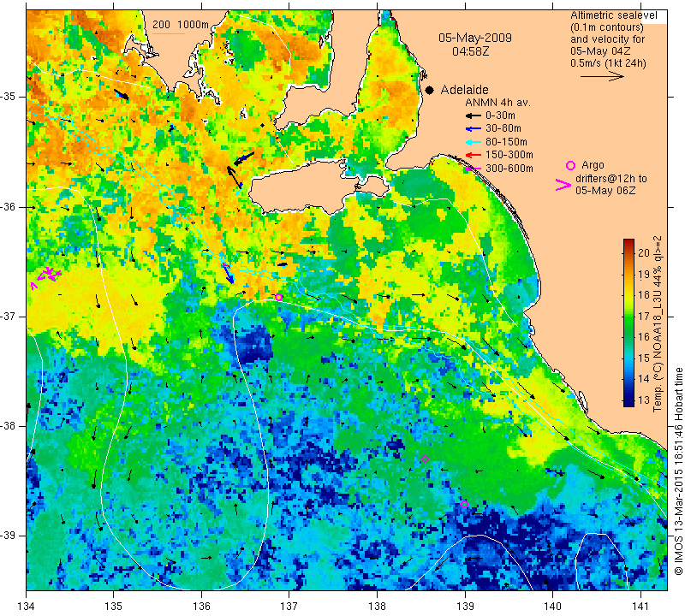Click the date text '05-May-2009'
The width and height of the screenshot is (685, 616).
pos(475,38)
